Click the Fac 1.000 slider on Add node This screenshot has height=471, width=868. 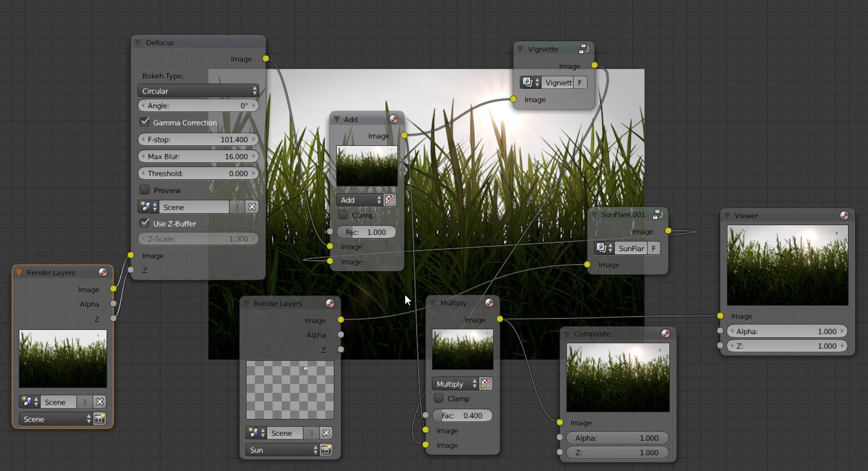click(366, 232)
